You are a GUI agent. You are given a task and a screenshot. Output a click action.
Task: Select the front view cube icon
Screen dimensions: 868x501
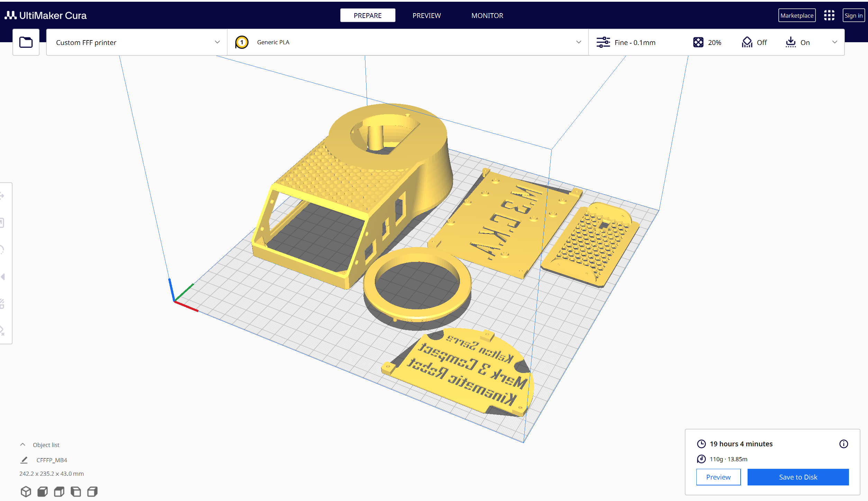(43, 491)
